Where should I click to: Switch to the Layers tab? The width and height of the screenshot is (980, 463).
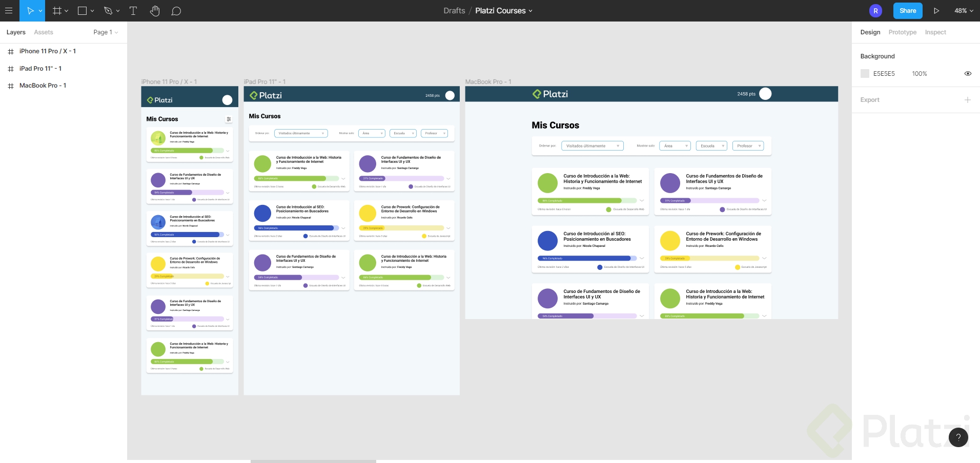(16, 32)
